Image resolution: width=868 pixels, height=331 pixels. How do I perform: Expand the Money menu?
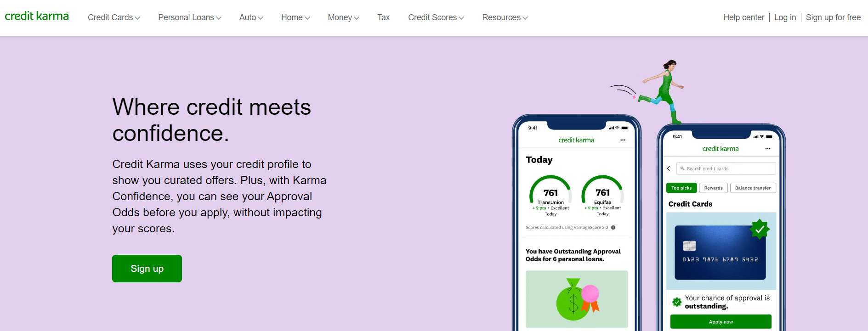click(343, 17)
